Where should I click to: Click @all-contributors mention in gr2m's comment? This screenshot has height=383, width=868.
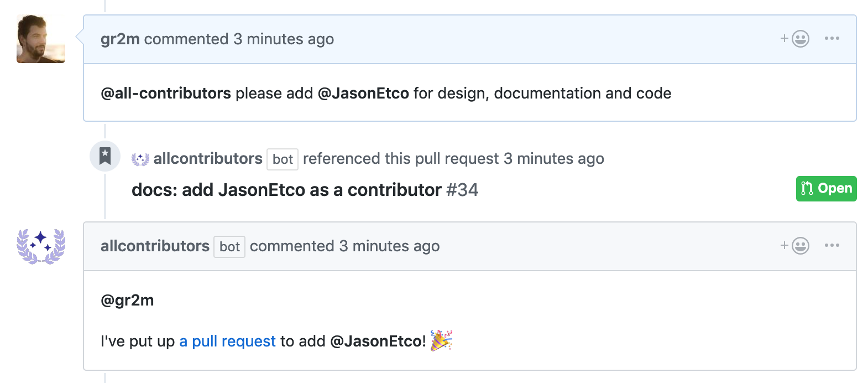[166, 93]
